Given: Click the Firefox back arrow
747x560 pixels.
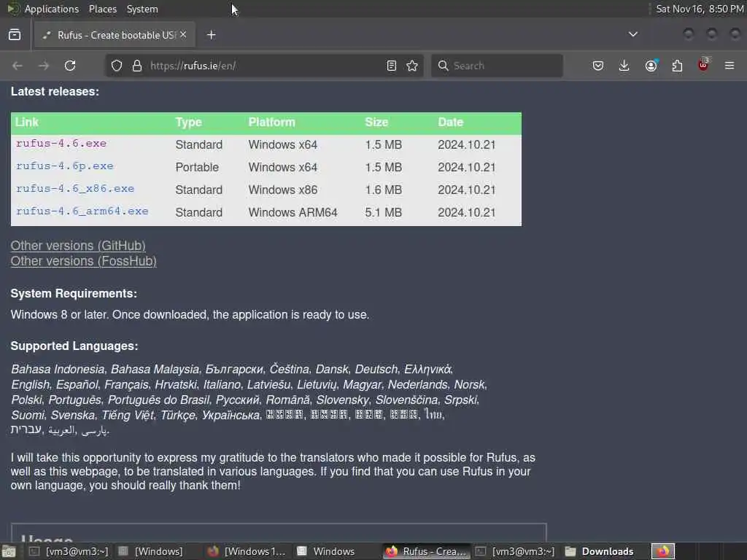Looking at the screenshot, I should [18, 66].
